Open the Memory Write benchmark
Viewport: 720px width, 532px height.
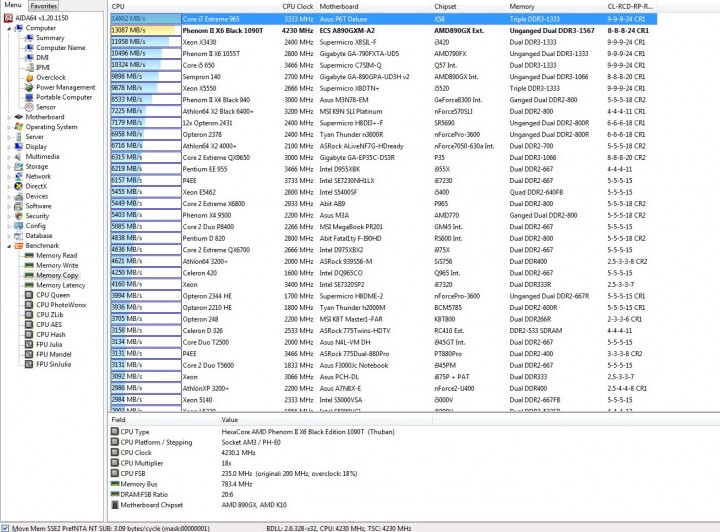point(57,265)
